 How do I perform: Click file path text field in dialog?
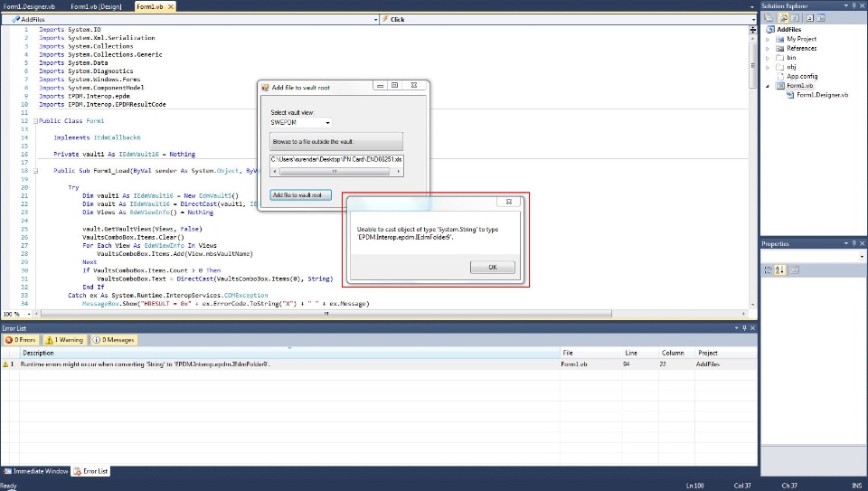336,159
